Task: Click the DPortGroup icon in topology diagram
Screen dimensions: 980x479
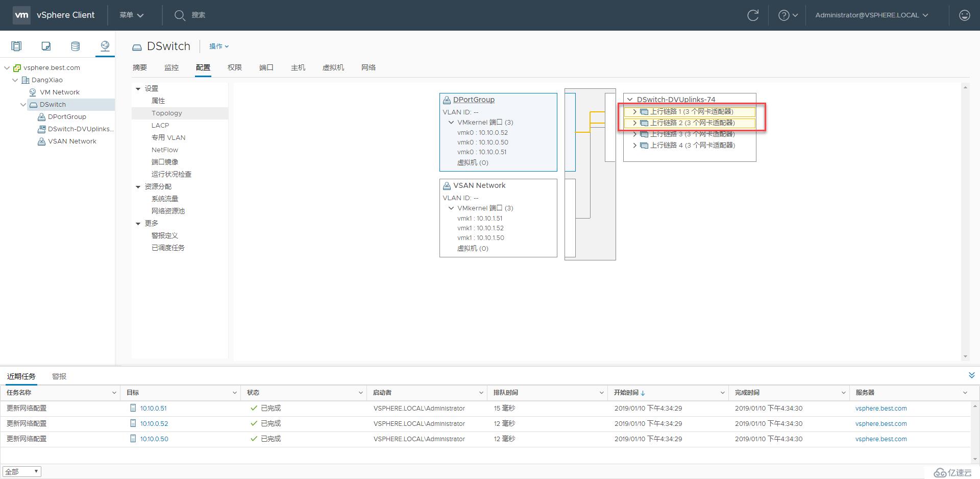Action: coord(447,100)
